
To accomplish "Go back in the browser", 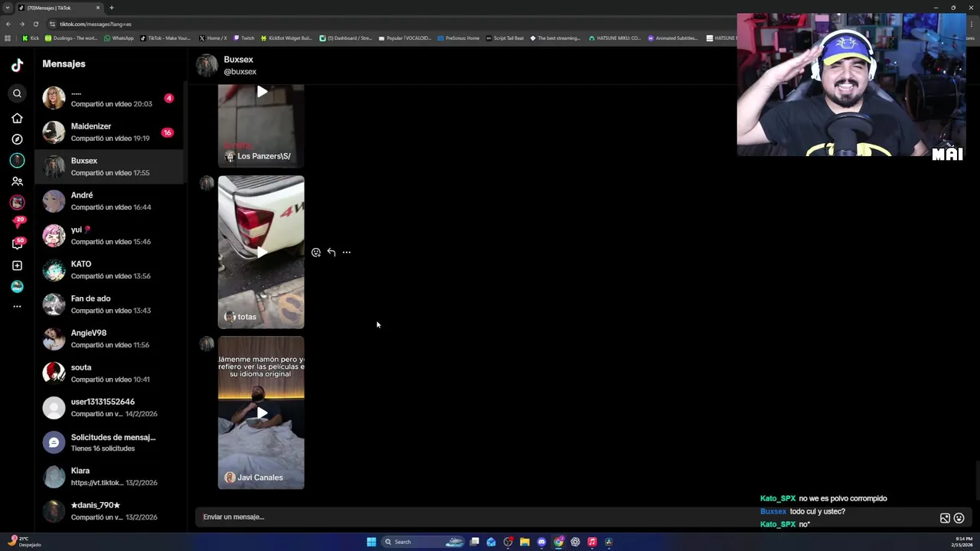I will [x=8, y=24].
